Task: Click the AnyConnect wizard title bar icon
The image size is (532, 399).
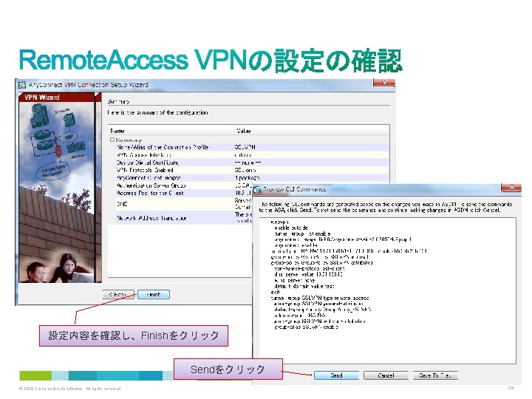Action: 22,85
